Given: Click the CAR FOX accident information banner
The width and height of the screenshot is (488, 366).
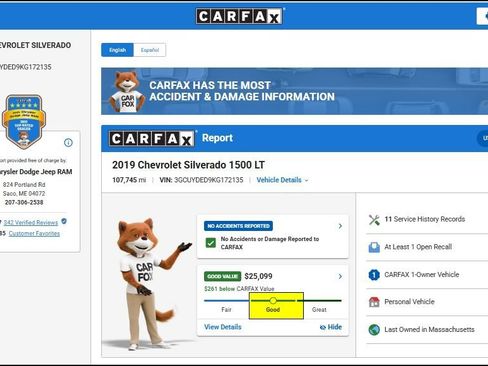Looking at the screenshot, I should tap(295, 91).
